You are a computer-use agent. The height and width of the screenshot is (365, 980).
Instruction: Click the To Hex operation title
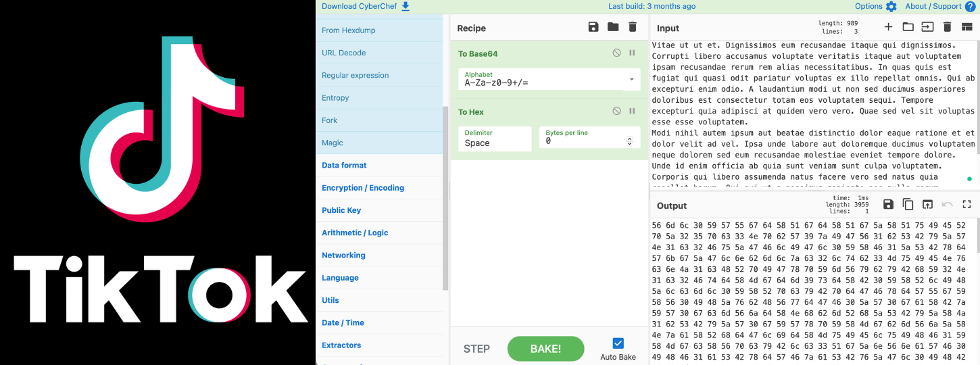pyautogui.click(x=471, y=112)
